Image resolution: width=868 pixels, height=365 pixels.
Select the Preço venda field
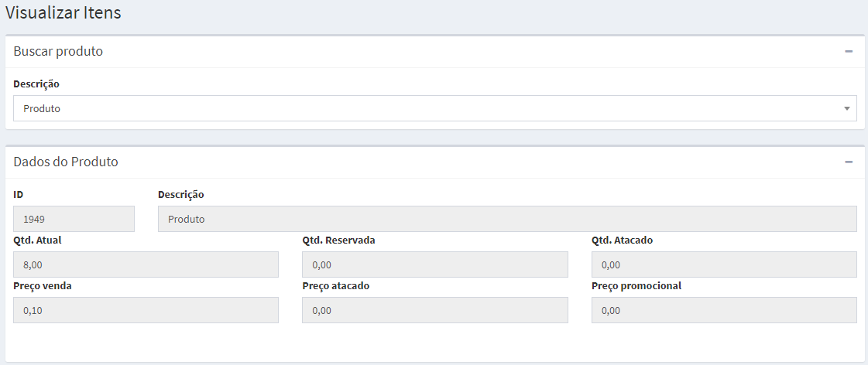[x=146, y=310]
